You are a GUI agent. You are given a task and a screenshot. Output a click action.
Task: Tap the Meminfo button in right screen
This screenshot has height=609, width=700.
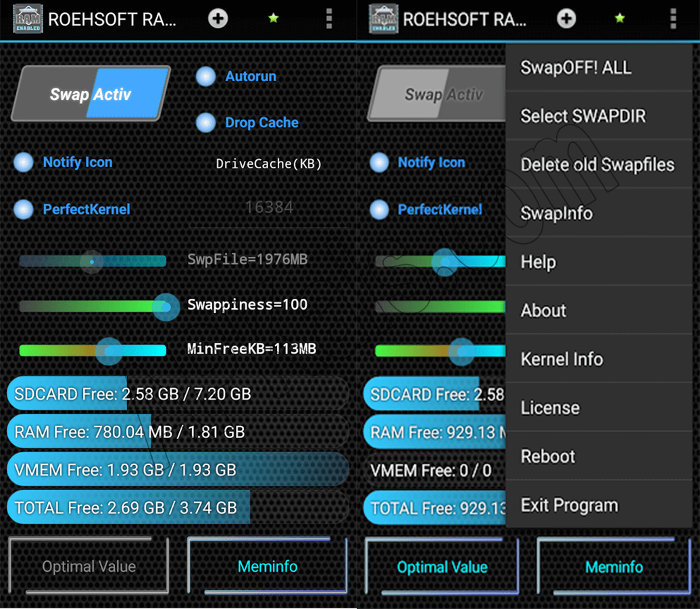(x=614, y=567)
